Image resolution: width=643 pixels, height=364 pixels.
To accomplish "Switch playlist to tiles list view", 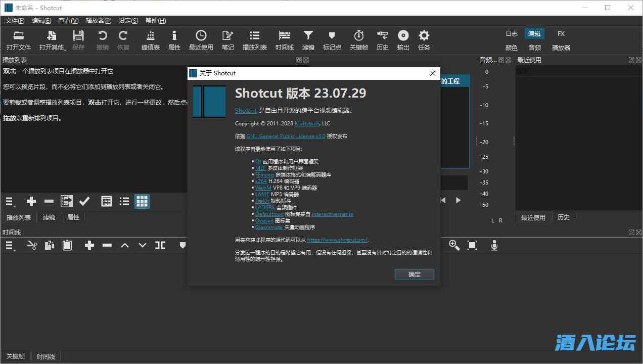I will pos(124,201).
